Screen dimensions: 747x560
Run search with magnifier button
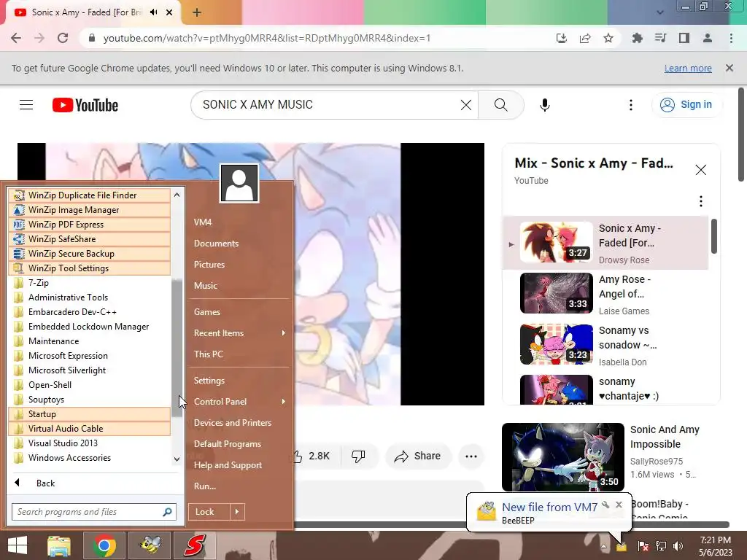(x=500, y=105)
